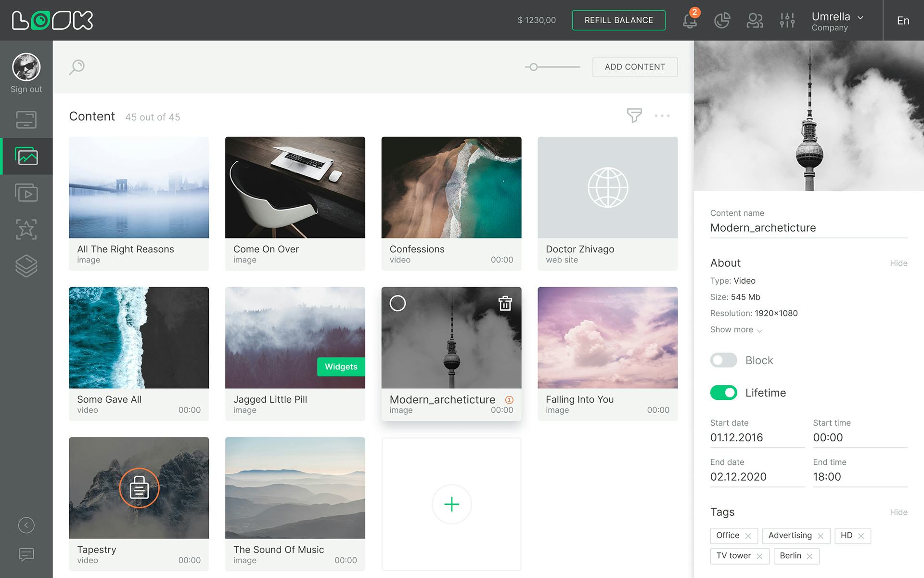The width and height of the screenshot is (924, 578).
Task: Open the playlists sidebar icon
Action: pyautogui.click(x=26, y=193)
